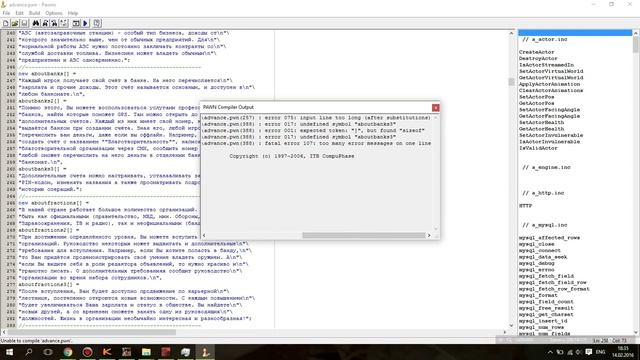The width and height of the screenshot is (640, 360).
Task: Click the blue Compile and Run arrow
Action: 85,23
